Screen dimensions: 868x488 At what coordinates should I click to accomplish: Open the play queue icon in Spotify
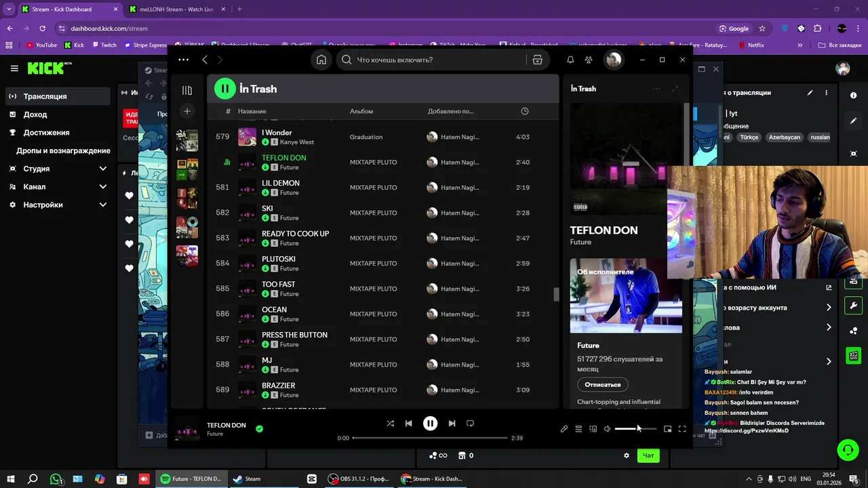(578, 428)
